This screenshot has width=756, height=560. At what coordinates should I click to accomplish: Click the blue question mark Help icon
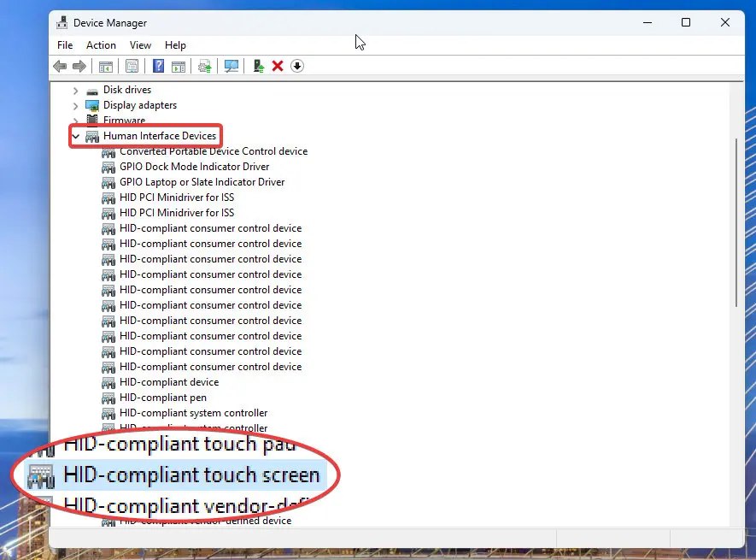click(x=158, y=67)
